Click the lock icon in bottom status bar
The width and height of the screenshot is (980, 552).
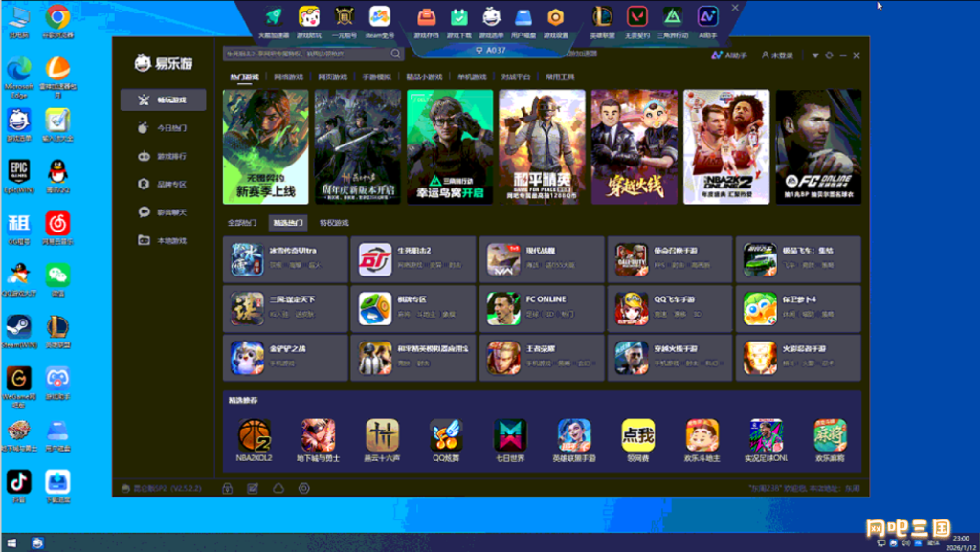tap(228, 488)
